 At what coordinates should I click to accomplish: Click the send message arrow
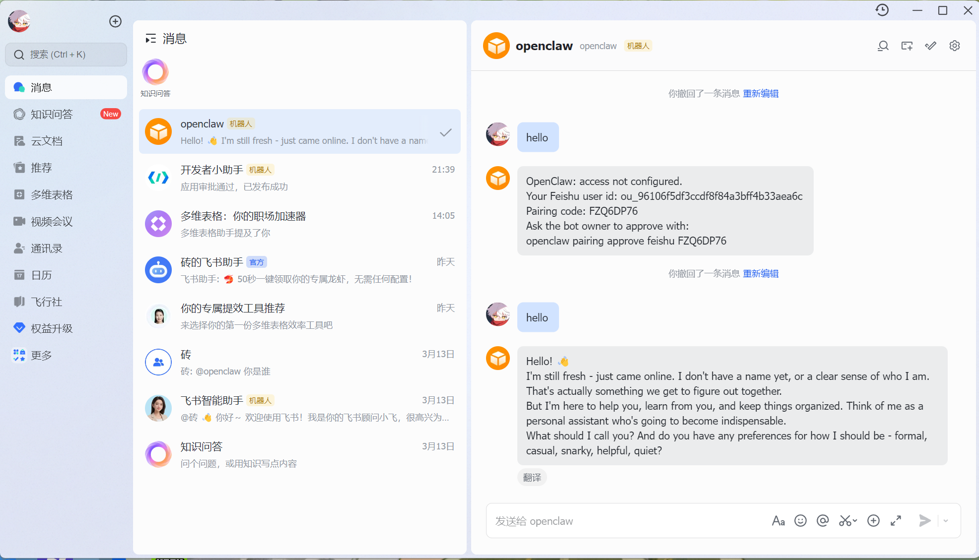[x=924, y=521]
